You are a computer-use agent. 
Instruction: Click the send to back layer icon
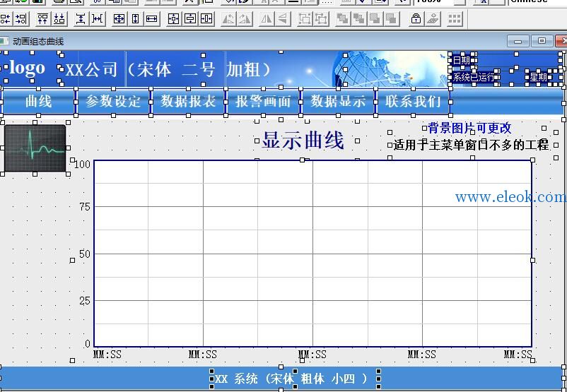pyautogui.click(x=359, y=19)
